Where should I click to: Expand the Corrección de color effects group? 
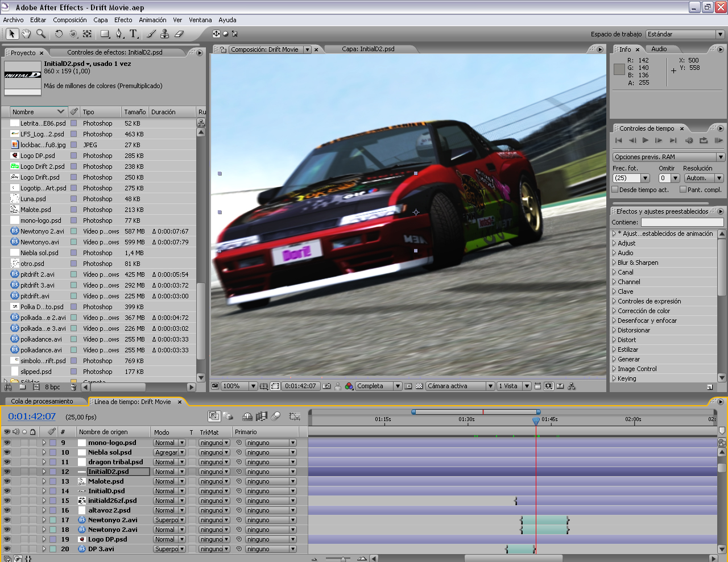click(x=614, y=311)
